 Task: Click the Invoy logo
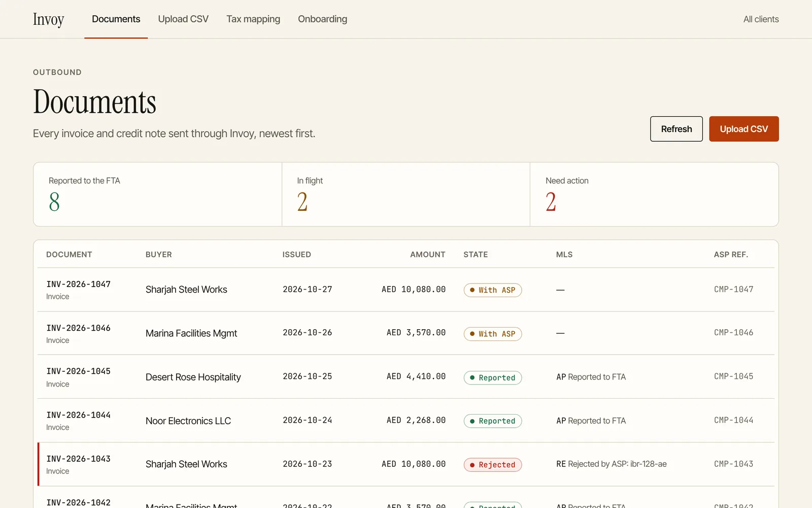tap(48, 19)
